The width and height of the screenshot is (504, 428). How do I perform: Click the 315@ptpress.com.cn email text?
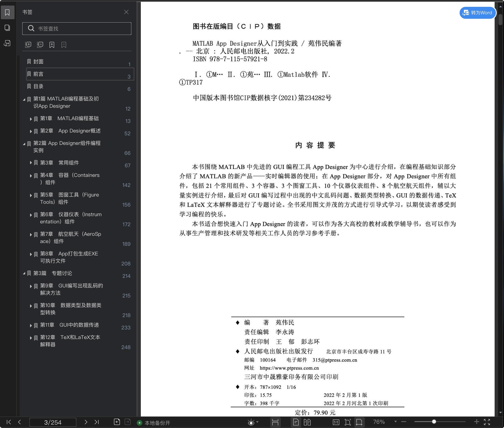pyautogui.click(x=335, y=360)
